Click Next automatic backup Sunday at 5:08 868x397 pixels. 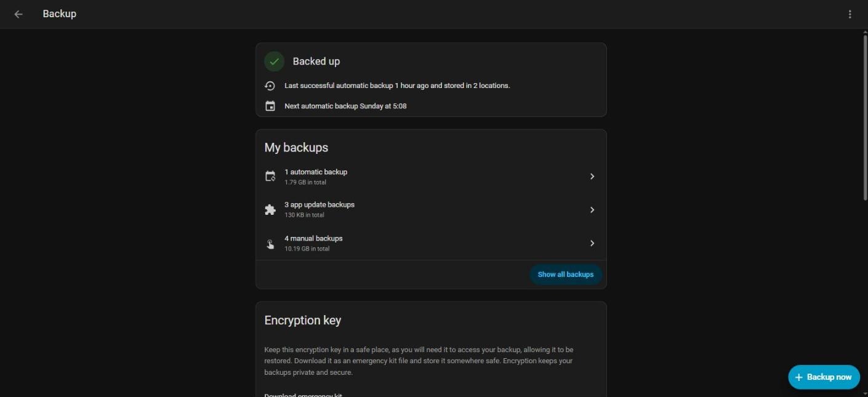345,106
